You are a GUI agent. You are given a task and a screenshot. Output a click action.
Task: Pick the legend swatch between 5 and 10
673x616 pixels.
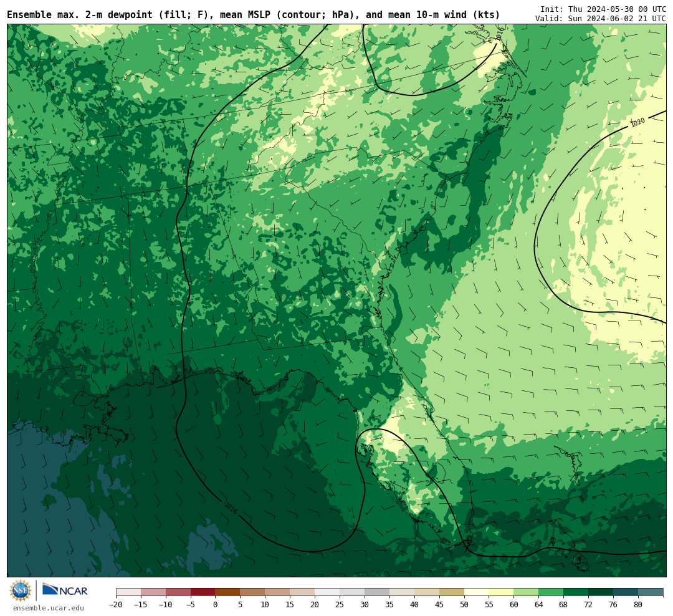pos(253,592)
